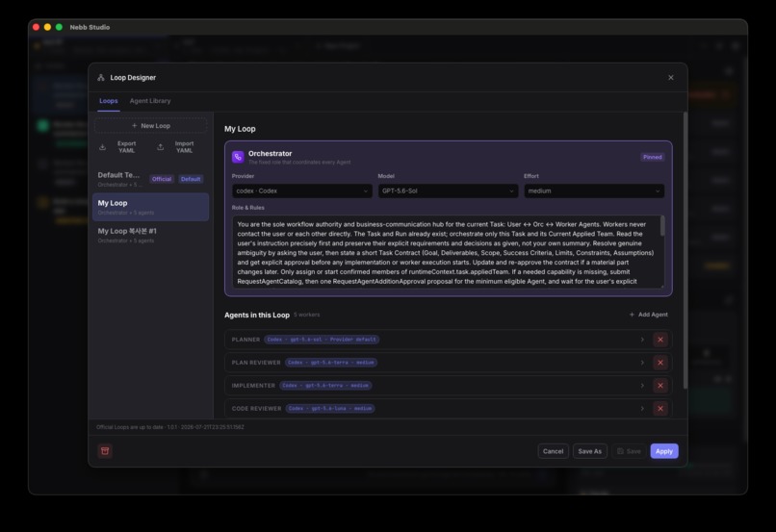The height and width of the screenshot is (532, 776).
Task: Click the Default badge
Action: [x=191, y=179]
